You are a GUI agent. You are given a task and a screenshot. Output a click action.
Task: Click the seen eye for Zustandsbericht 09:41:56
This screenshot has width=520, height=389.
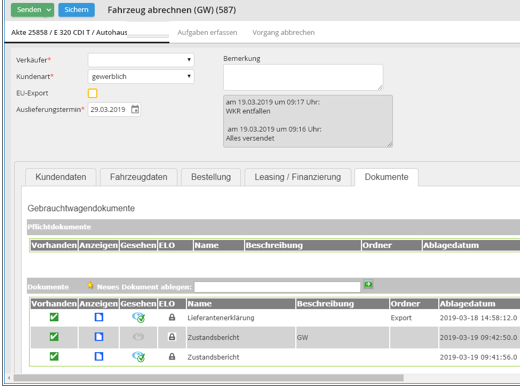(138, 357)
